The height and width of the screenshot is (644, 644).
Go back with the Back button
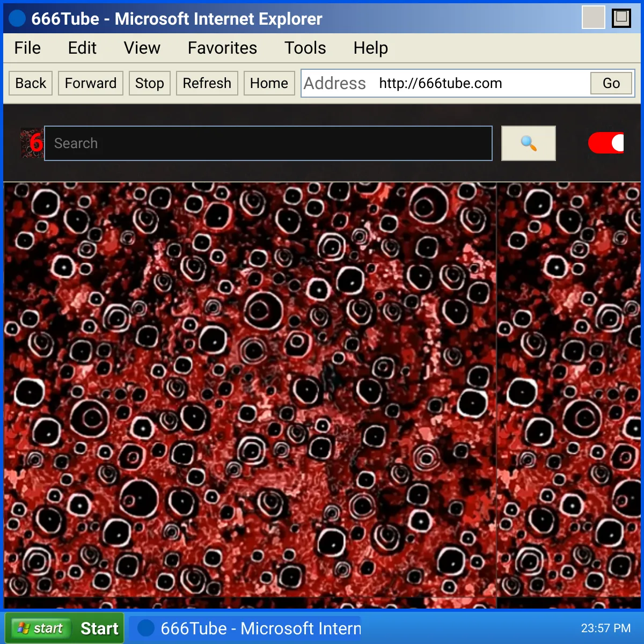pos(31,83)
